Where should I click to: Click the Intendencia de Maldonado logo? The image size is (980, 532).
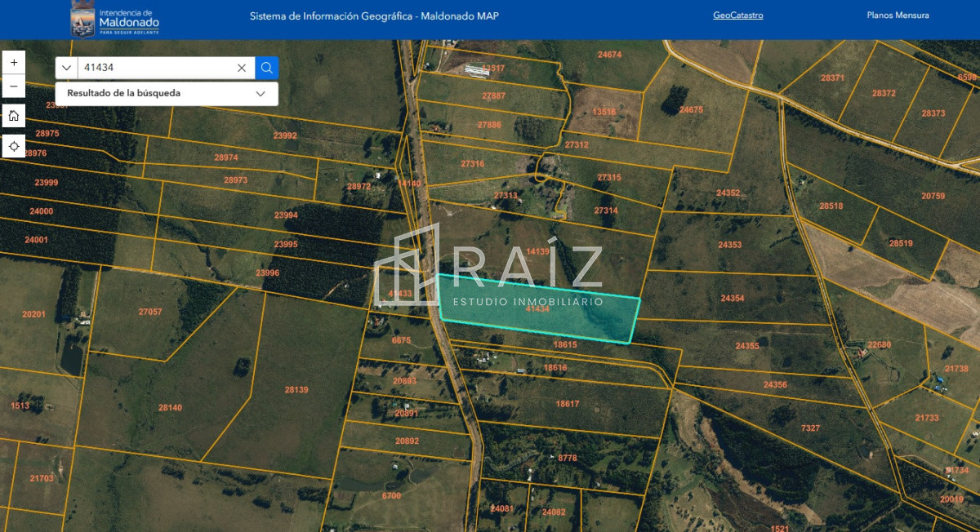114,18
